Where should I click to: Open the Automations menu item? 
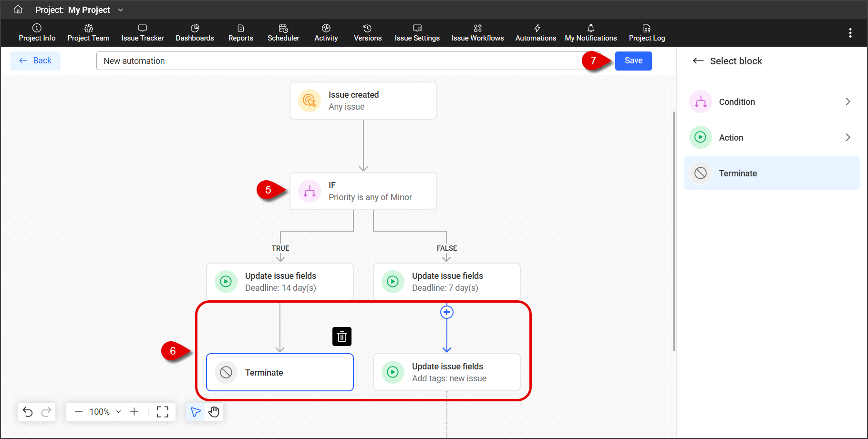[536, 33]
